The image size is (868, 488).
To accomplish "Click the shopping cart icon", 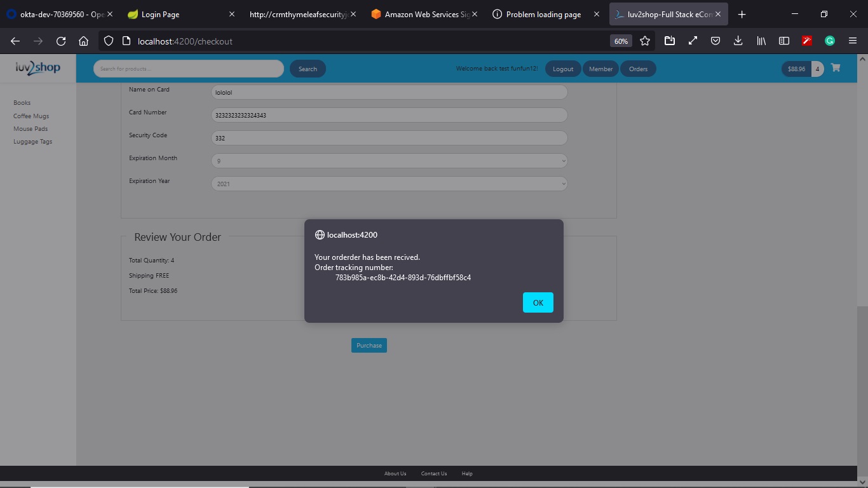I will point(836,68).
